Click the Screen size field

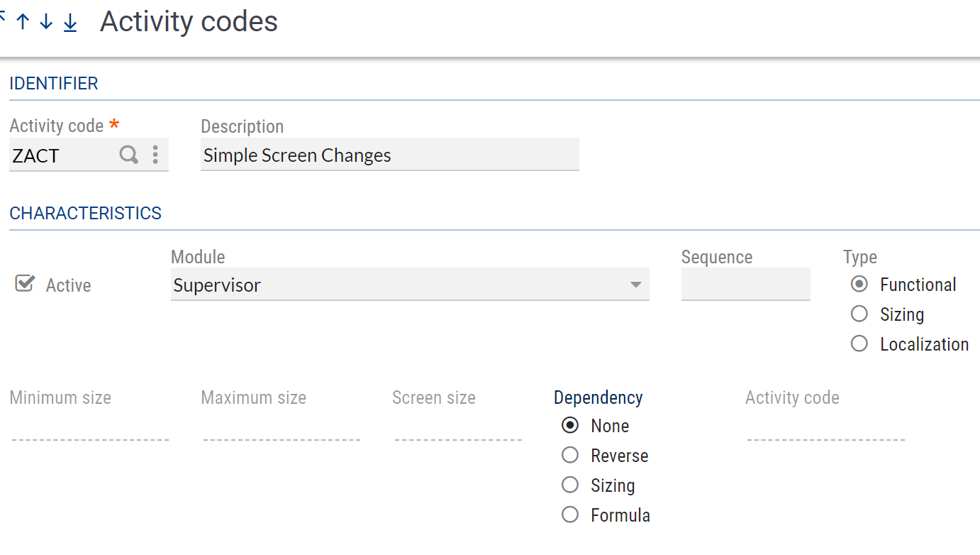[x=457, y=430]
